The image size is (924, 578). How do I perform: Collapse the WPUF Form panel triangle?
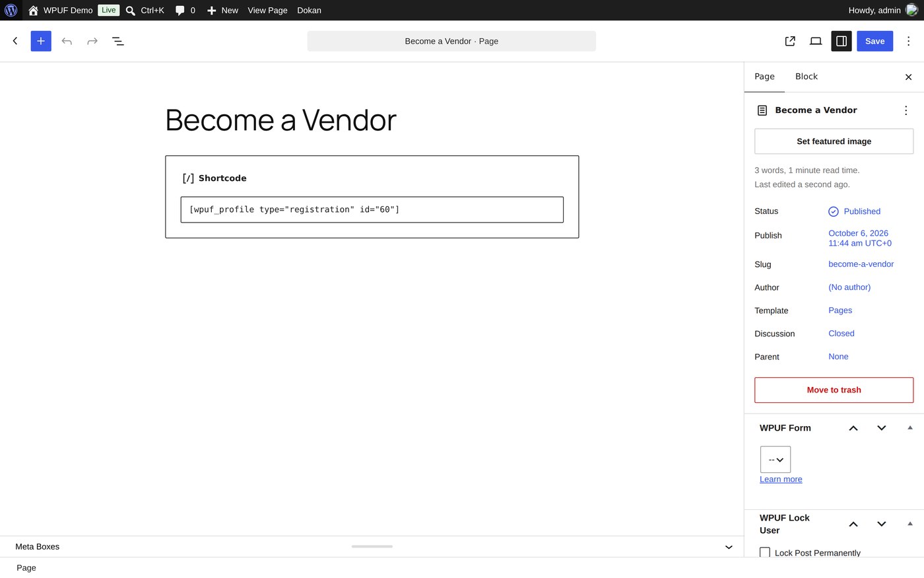click(910, 428)
